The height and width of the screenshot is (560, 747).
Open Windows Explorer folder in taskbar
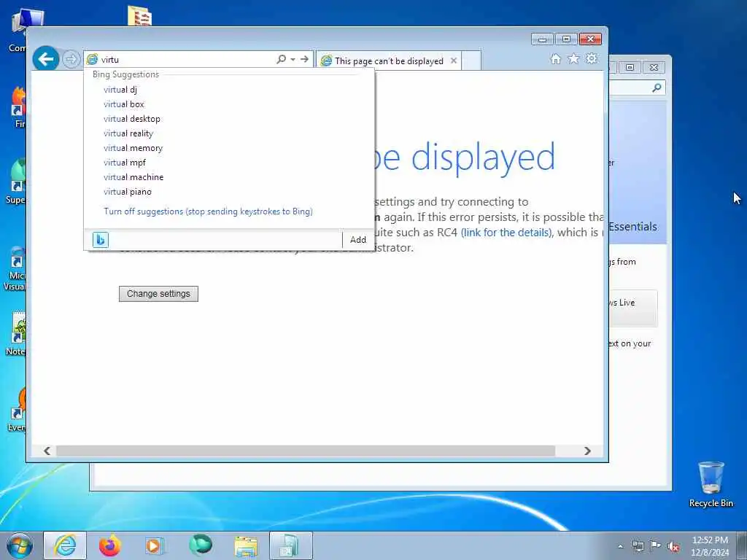[246, 546]
